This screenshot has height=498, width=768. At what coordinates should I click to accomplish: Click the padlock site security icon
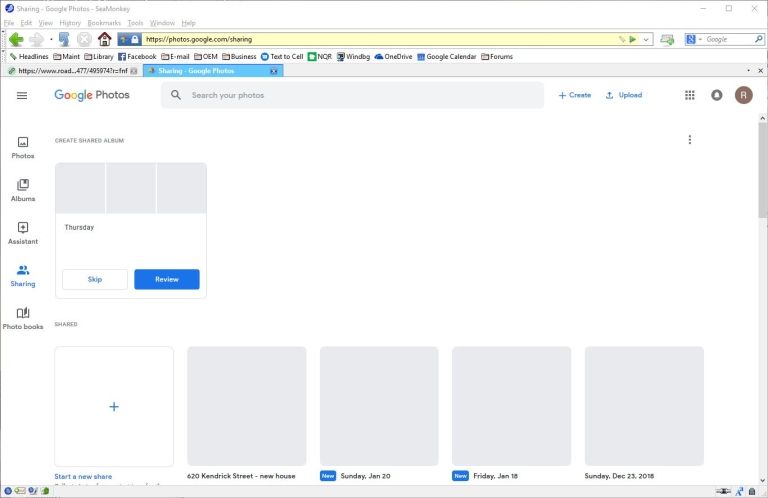135,39
